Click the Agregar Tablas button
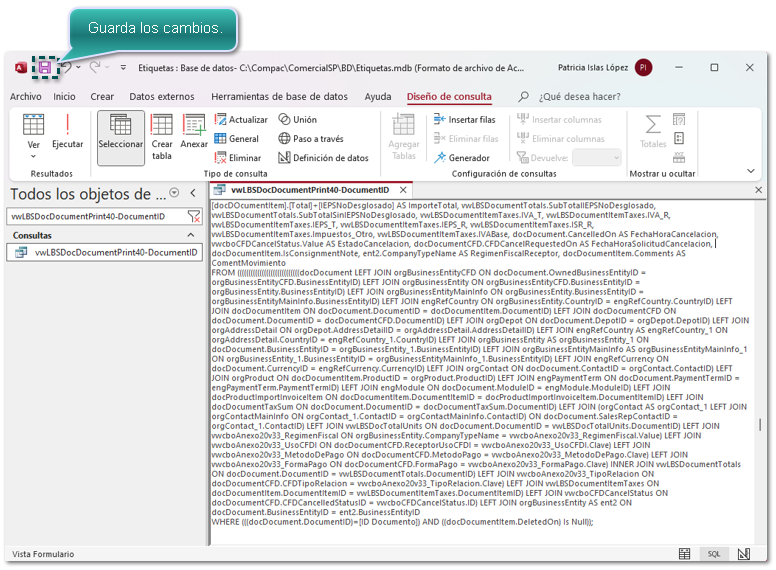 pos(404,137)
